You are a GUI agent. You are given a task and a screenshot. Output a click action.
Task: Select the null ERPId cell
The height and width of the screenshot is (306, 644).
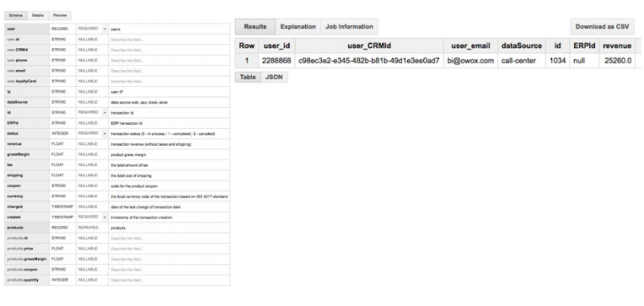point(584,60)
